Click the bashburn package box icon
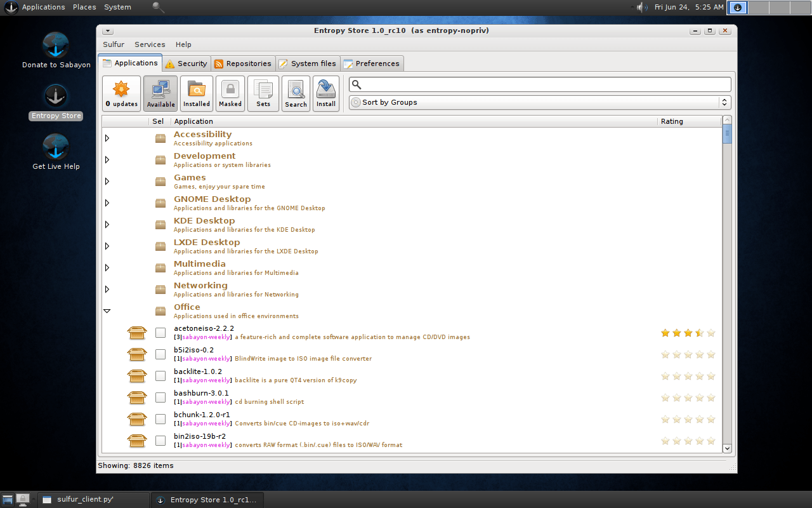The image size is (812, 508). point(137,398)
